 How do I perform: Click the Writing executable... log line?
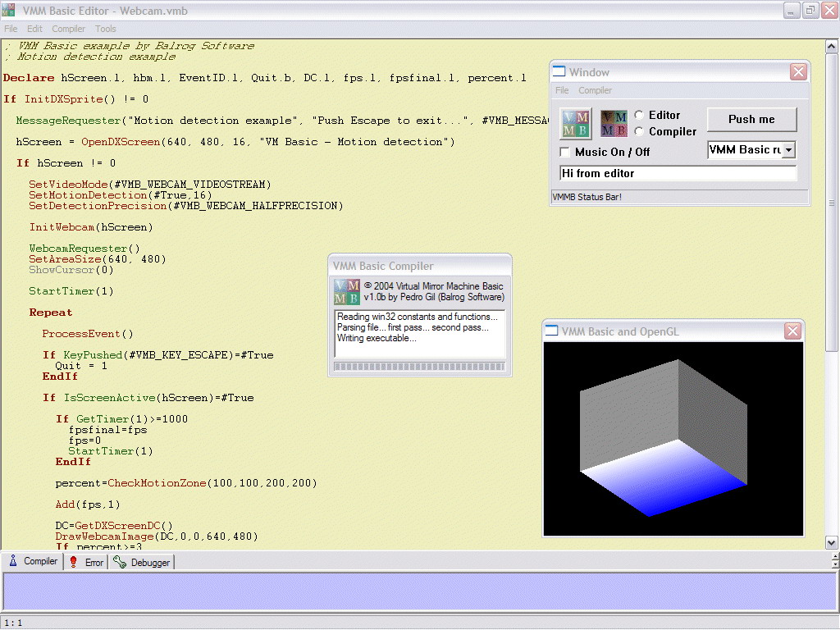[x=376, y=338]
